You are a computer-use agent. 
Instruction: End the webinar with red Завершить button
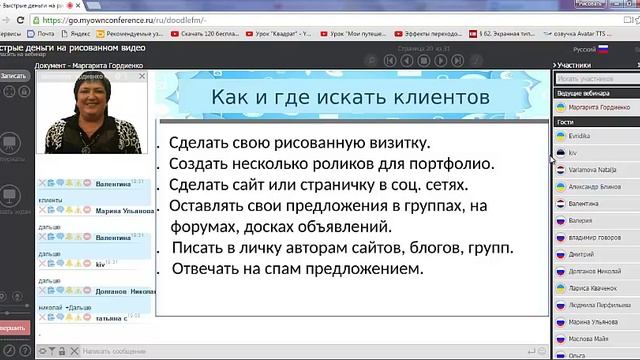pyautogui.click(x=14, y=328)
